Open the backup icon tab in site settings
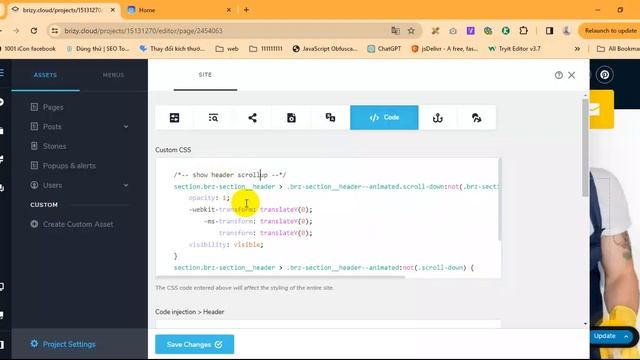Screen dimensions: 640x360 click(x=291, y=118)
